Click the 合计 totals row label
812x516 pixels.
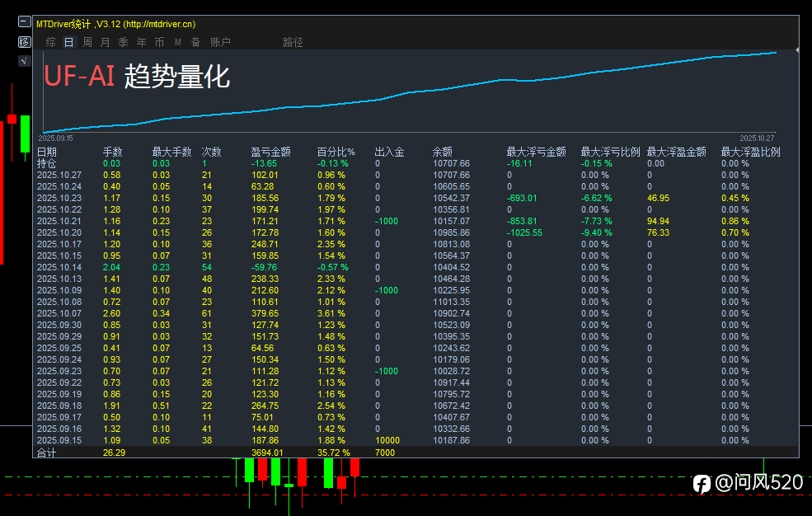point(47,453)
